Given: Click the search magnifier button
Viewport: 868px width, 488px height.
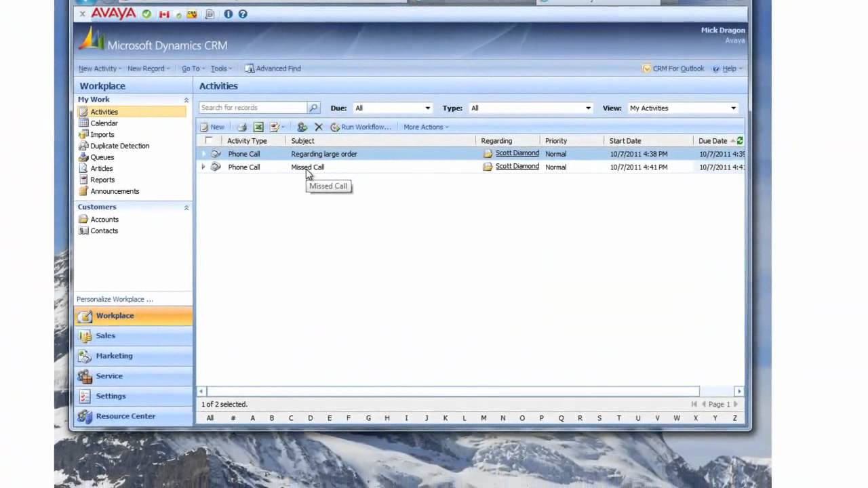Looking at the screenshot, I should 313,108.
